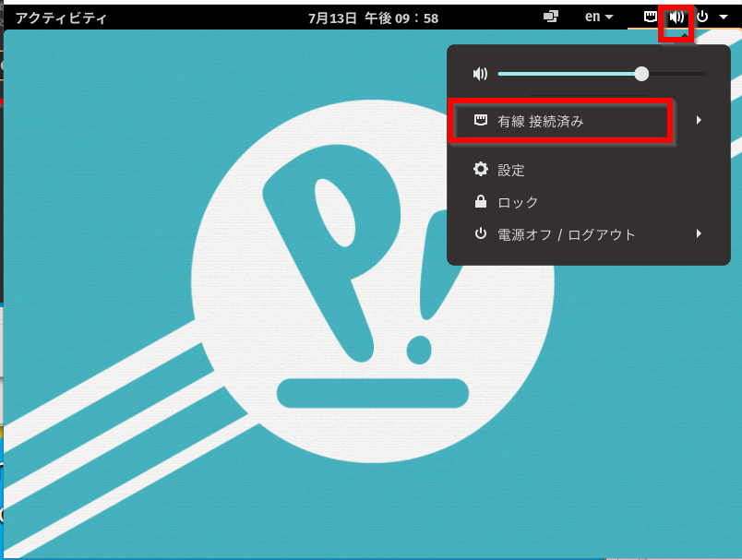Open the 有線 接続済み menu entry
742x560 pixels.
[x=589, y=121]
